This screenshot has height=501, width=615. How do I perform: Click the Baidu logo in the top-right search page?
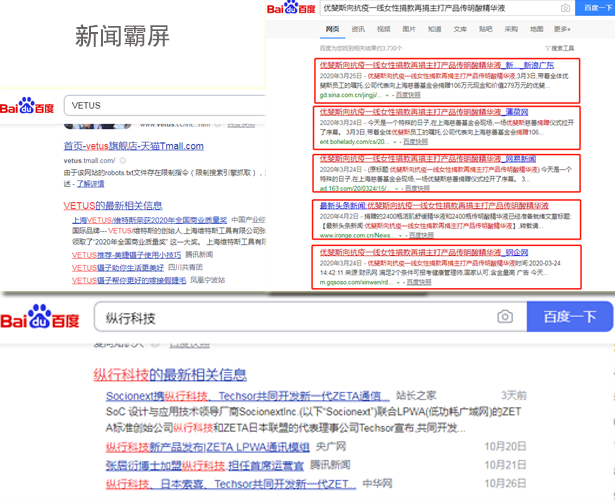pyautogui.click(x=291, y=9)
